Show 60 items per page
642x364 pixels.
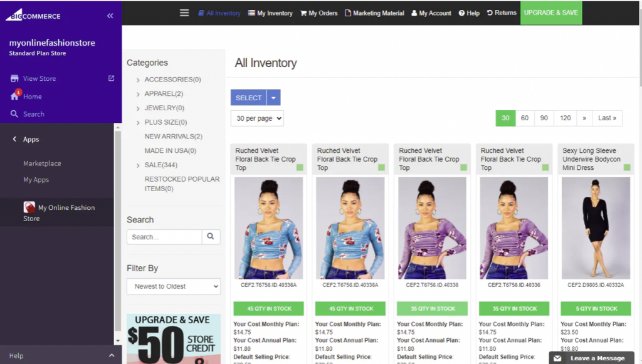coord(525,118)
